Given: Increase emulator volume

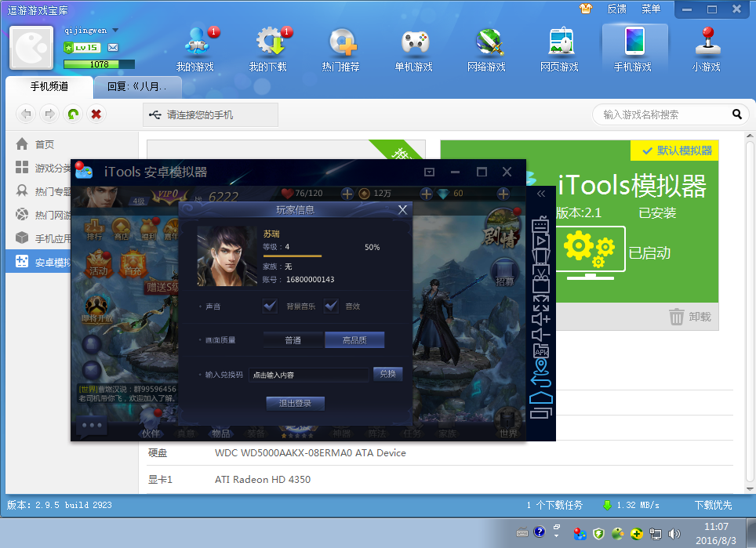Looking at the screenshot, I should pos(541,319).
